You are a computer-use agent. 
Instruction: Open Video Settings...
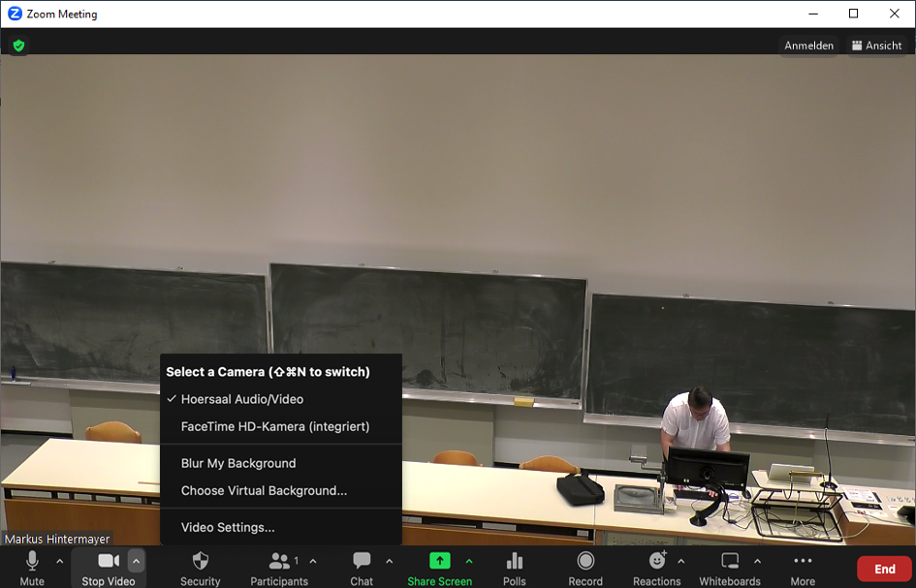tap(281, 528)
